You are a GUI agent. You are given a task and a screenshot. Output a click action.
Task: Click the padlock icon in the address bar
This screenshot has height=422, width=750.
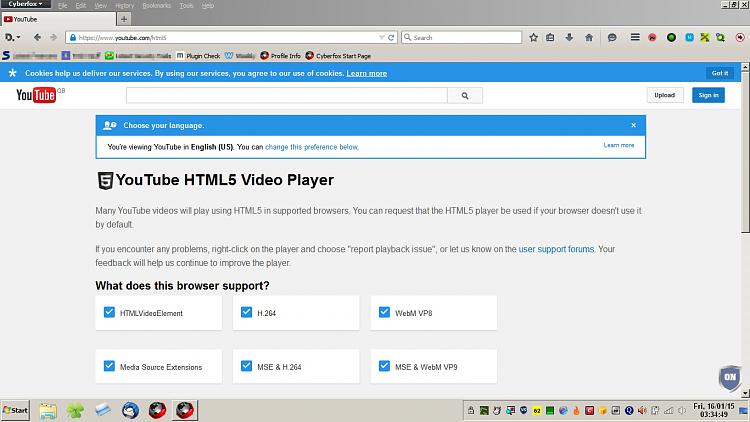click(x=73, y=37)
